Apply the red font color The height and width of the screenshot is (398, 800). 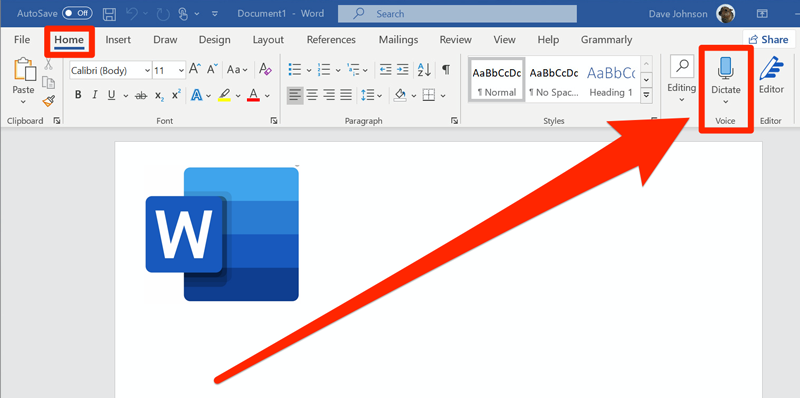(x=254, y=95)
